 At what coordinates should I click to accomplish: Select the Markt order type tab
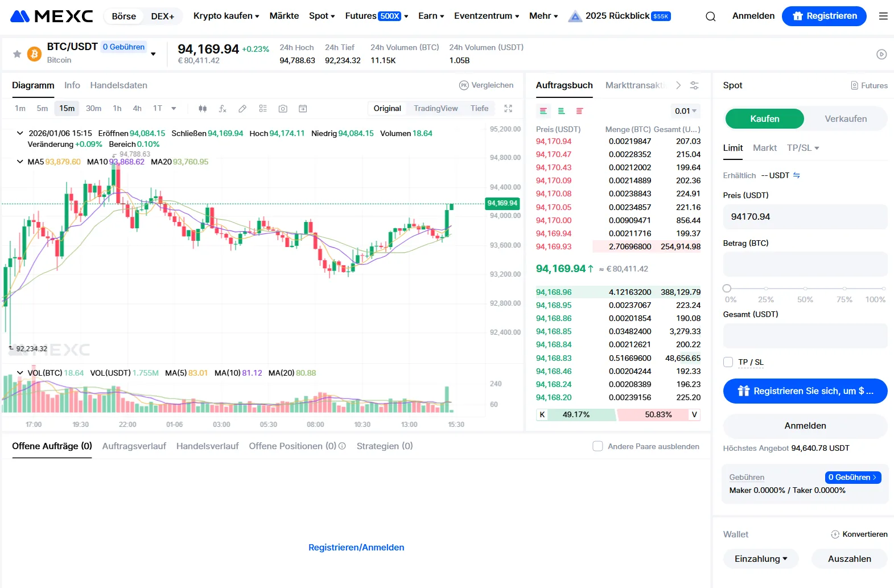tap(765, 148)
